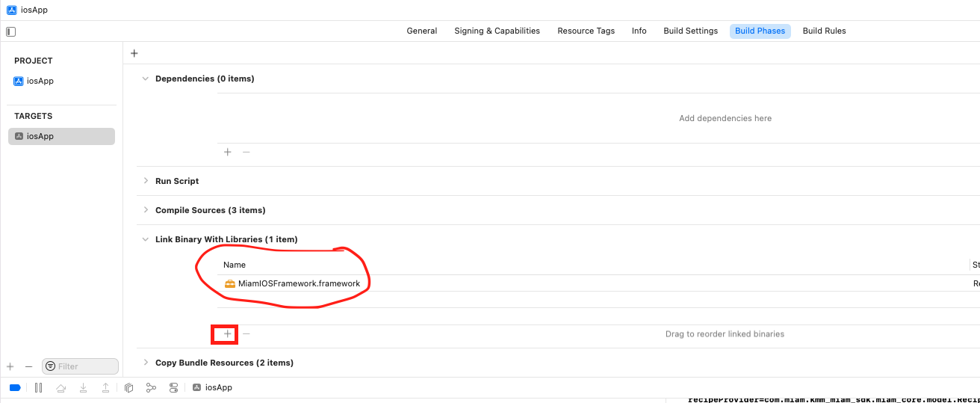The image size is (980, 403).
Task: Open the Debug Memory Graph icon
Action: click(x=151, y=387)
